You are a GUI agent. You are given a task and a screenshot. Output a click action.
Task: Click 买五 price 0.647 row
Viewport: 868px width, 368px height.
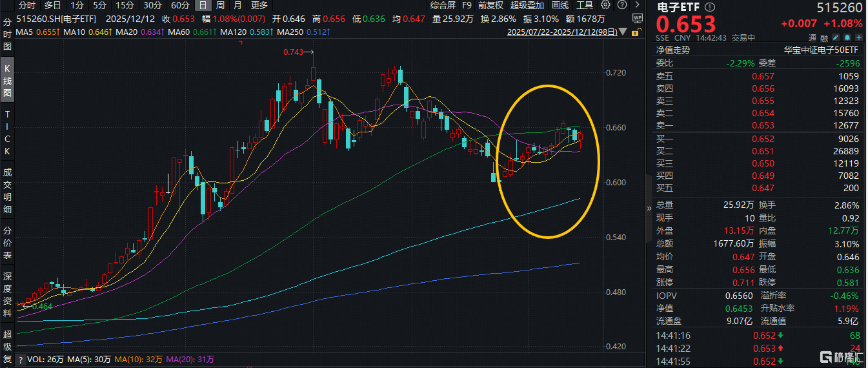(x=758, y=188)
